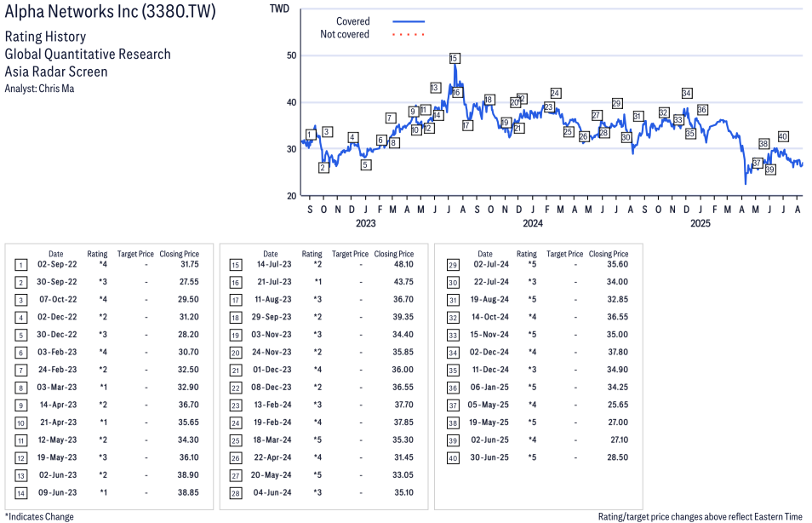Click the date 14-Jul-23 in the table

pos(274,264)
